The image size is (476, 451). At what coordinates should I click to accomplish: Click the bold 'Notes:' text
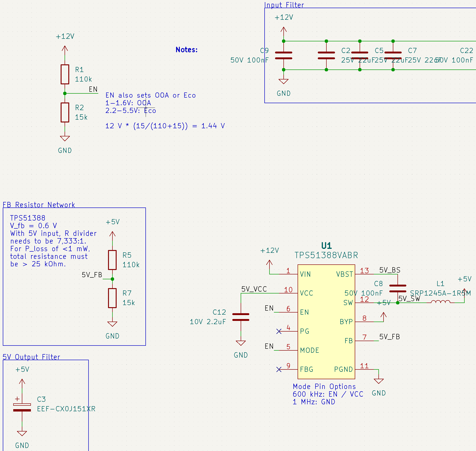[186, 50]
